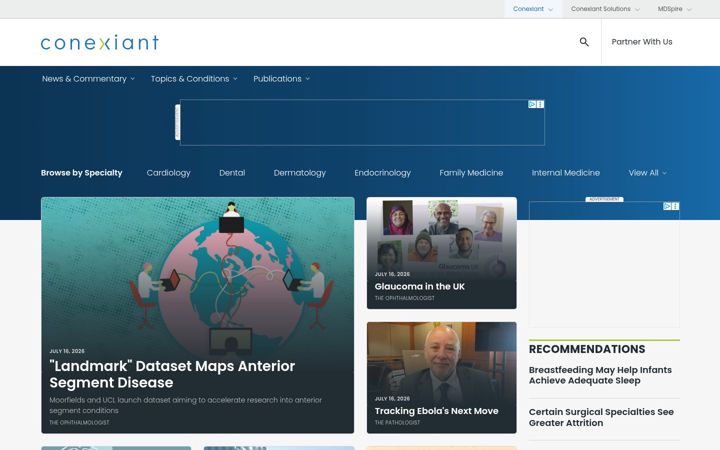Expand the Conexiant Solutions dropdown
The width and height of the screenshot is (720, 450).
point(605,9)
